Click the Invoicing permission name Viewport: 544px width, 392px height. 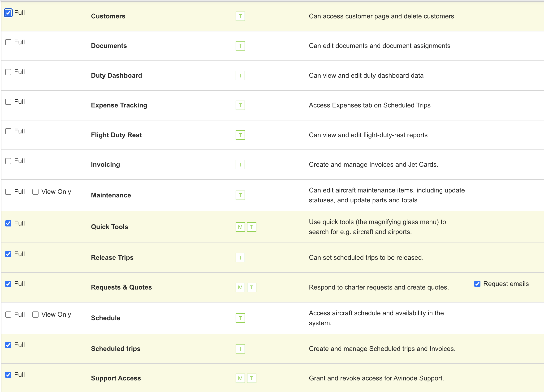click(105, 164)
